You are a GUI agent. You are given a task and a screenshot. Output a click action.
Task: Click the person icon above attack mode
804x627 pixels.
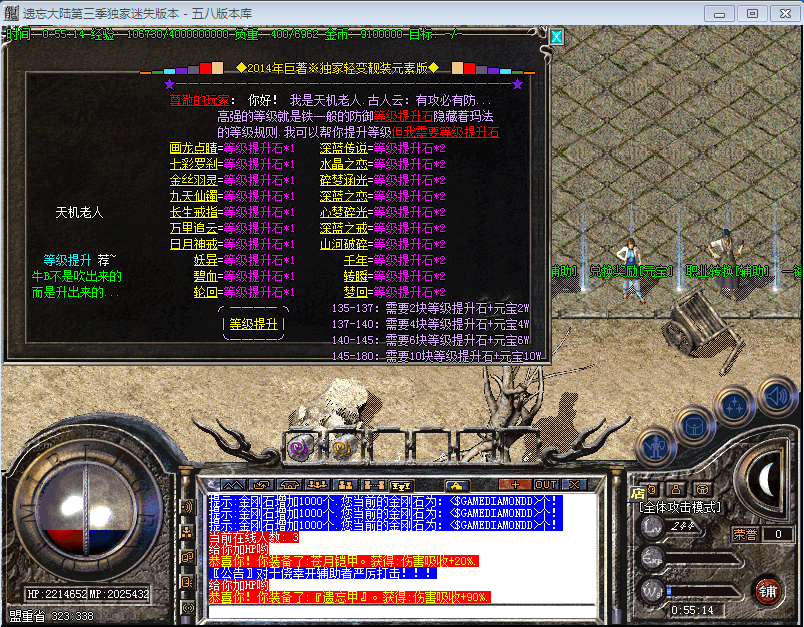point(676,490)
